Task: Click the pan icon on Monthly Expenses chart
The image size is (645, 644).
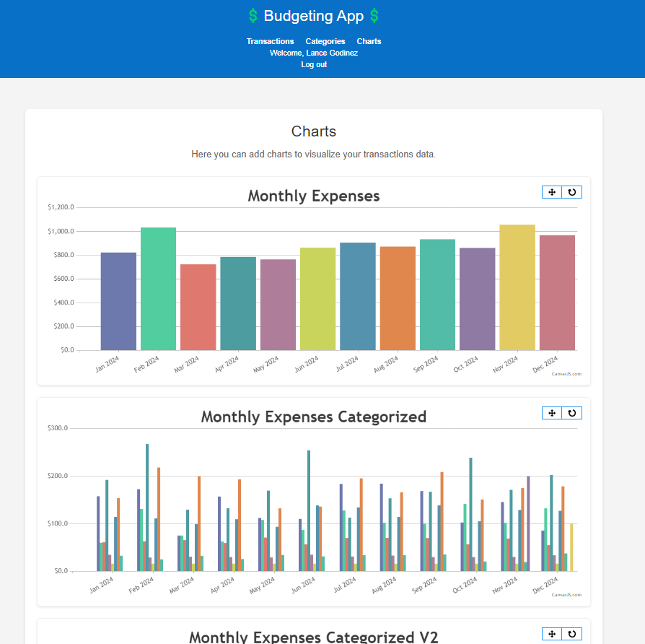Action: click(x=552, y=192)
